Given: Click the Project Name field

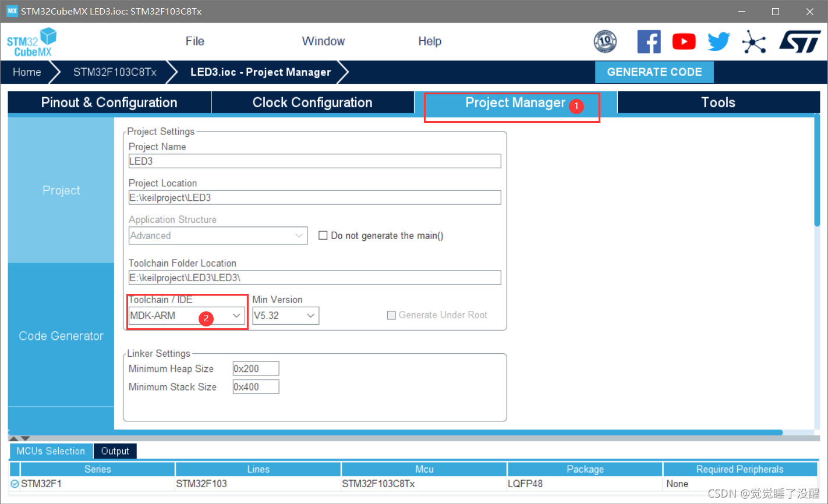Looking at the screenshot, I should 314,161.
